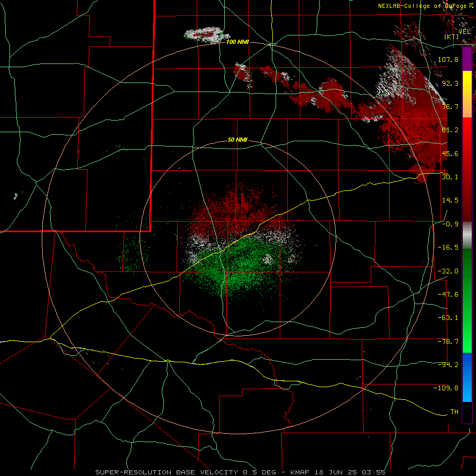The width and height of the screenshot is (476, 476).
Task: Click the 100 NMI range ring label
Action: 237,42
